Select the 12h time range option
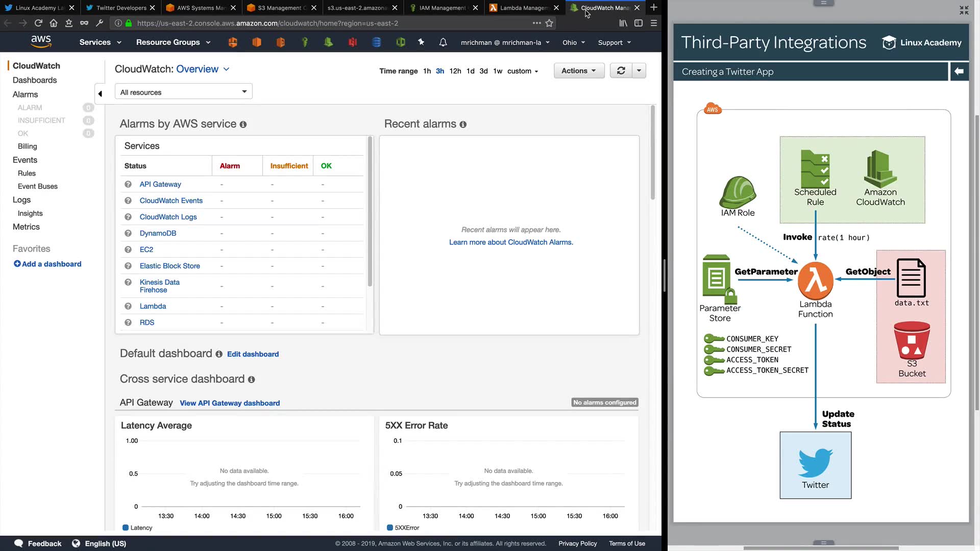The width and height of the screenshot is (980, 551). (x=455, y=71)
